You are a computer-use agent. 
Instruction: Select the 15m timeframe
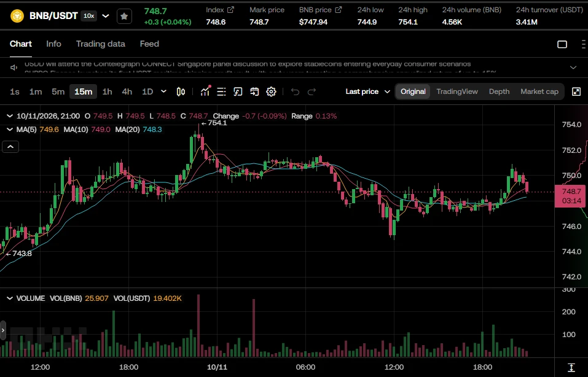[x=83, y=91]
